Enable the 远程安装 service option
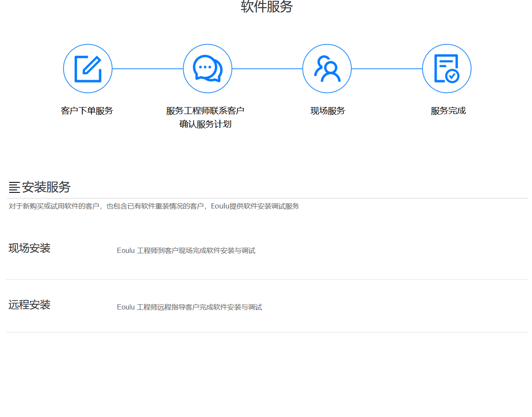The image size is (532, 417). click(29, 305)
